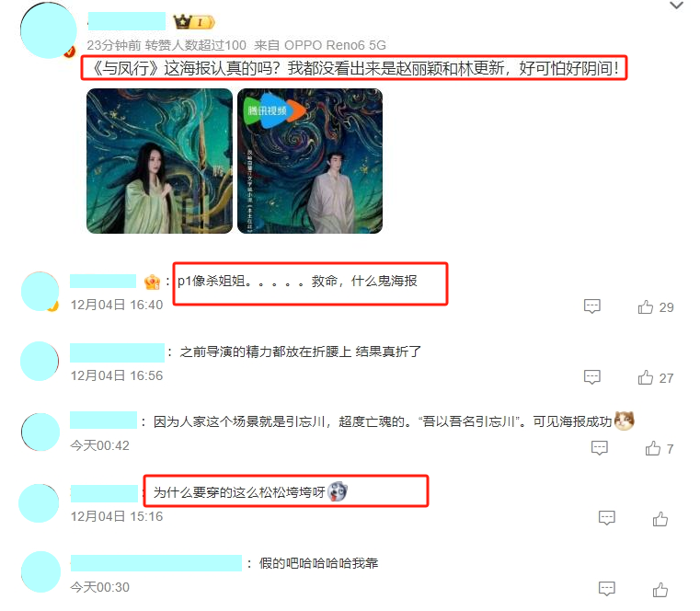Click the username of the 假的吧哈哈哈哈我靠 commenter
This screenshot has width=700, height=611.
pyautogui.click(x=155, y=563)
